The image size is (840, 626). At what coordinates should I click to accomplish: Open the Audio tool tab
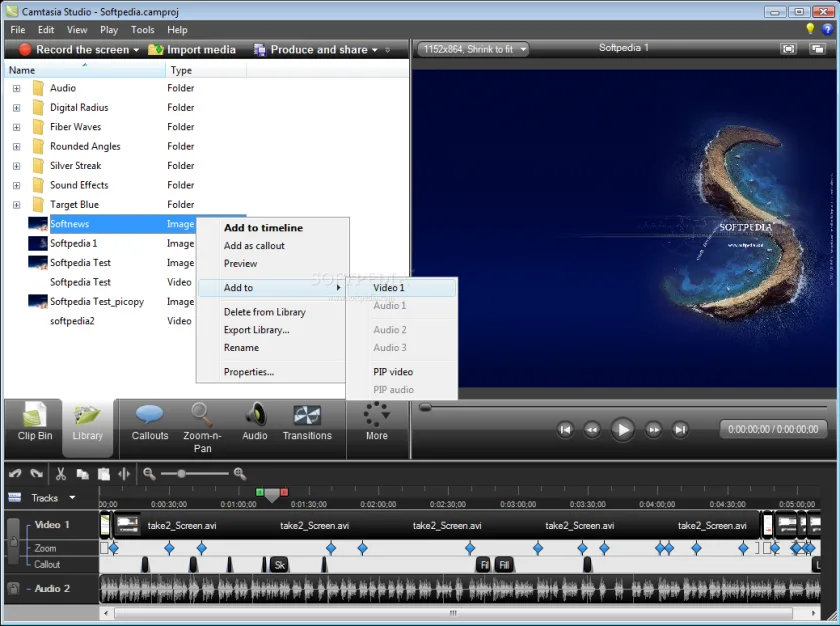tap(254, 423)
